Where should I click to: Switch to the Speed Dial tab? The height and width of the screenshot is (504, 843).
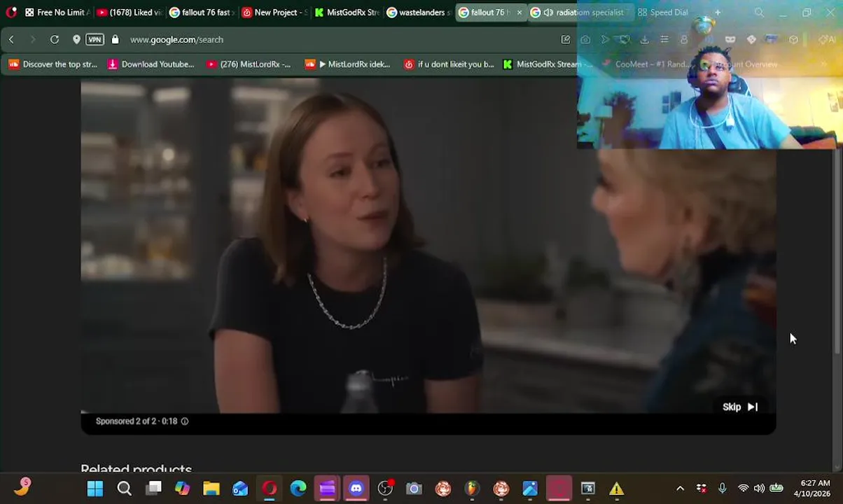click(x=662, y=13)
